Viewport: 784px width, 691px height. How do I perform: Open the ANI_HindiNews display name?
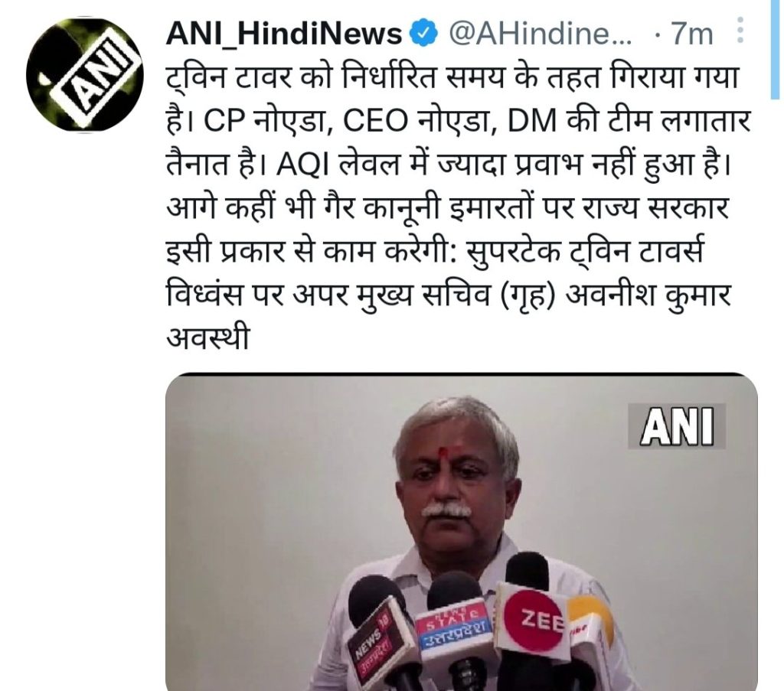tap(284, 34)
